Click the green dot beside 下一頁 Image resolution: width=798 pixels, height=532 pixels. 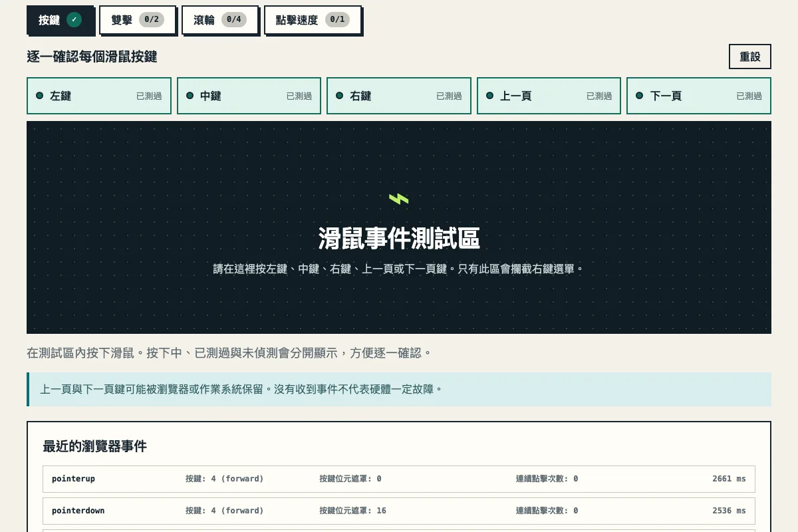click(640, 96)
